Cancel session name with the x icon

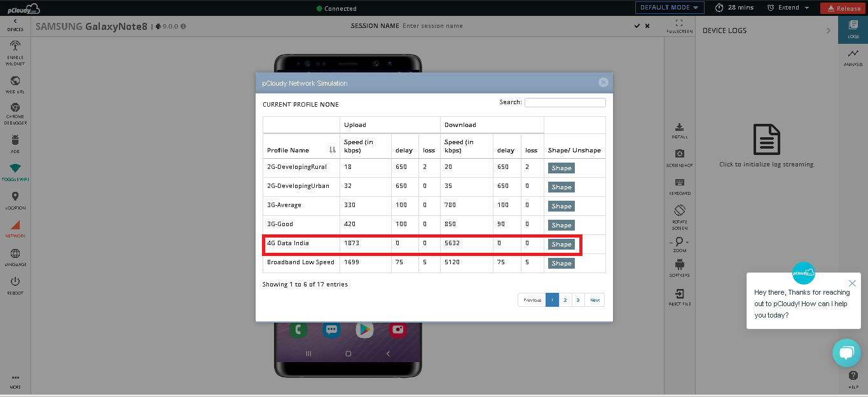click(647, 26)
